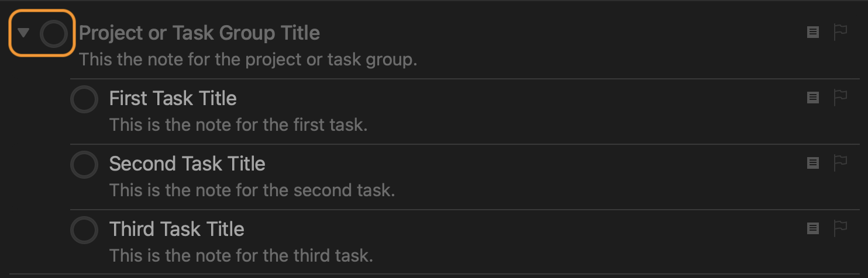Select the Project or Task Group Title text

tap(199, 33)
